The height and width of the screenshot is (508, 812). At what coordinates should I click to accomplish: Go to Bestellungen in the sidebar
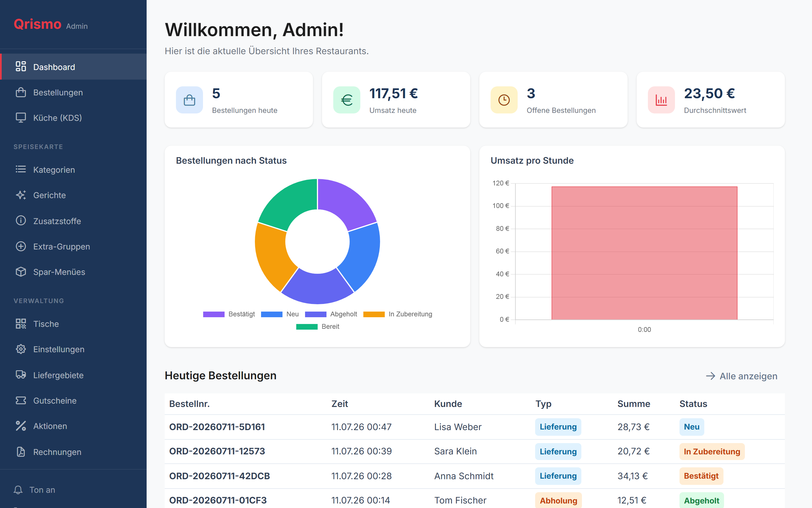[x=73, y=92]
